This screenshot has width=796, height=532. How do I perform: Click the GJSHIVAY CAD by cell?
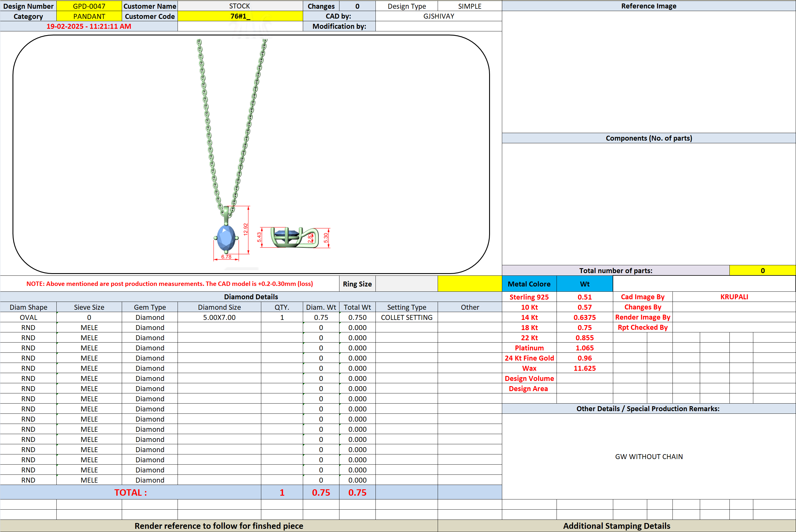point(439,16)
